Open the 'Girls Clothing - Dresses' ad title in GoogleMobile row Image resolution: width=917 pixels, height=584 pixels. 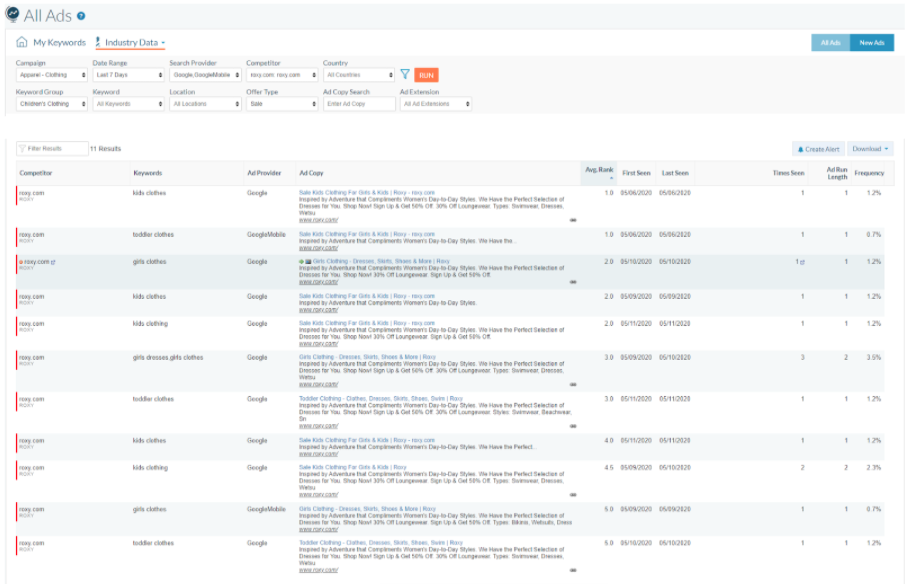click(367, 509)
